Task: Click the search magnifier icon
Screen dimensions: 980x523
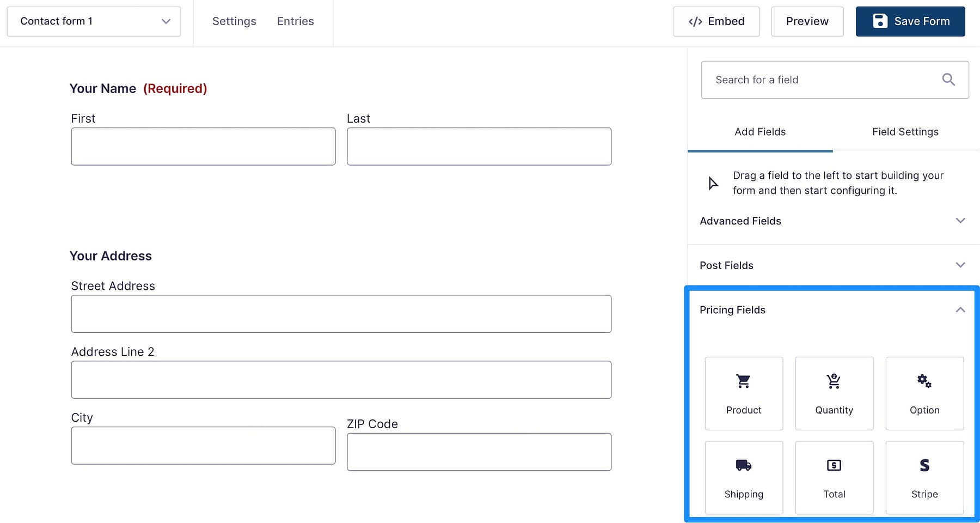Action: 948,80
